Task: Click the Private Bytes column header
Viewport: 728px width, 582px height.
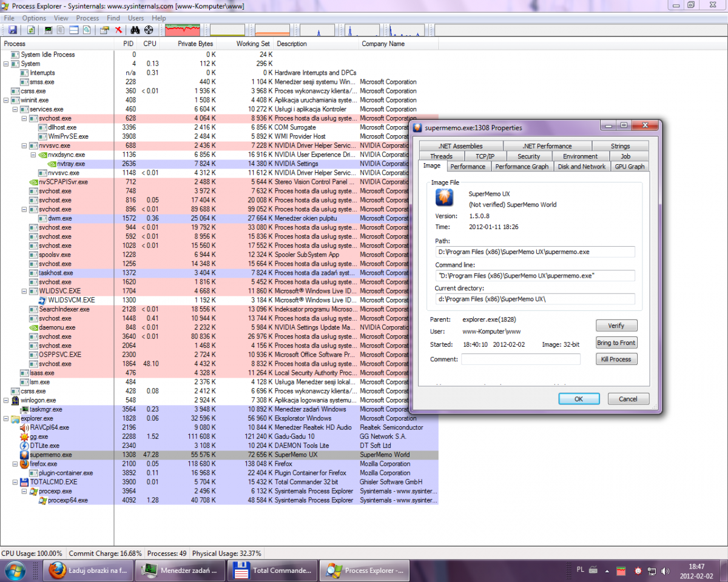Action: pyautogui.click(x=187, y=44)
